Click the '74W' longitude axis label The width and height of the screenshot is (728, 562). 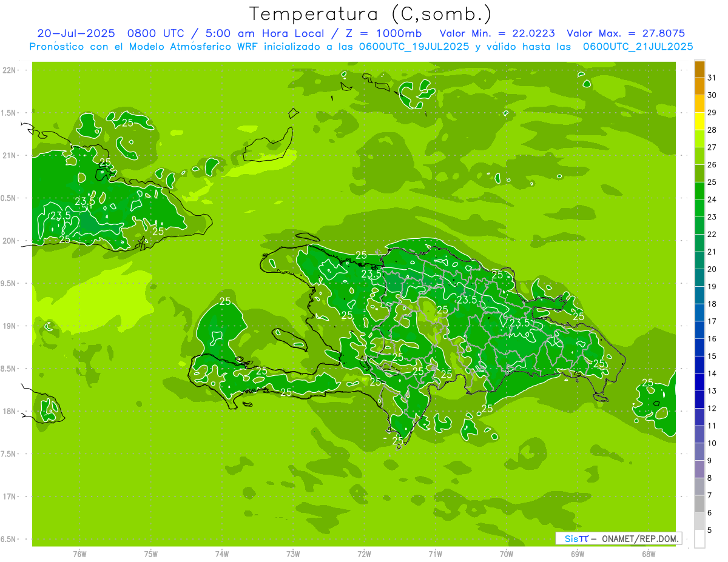tap(222, 554)
